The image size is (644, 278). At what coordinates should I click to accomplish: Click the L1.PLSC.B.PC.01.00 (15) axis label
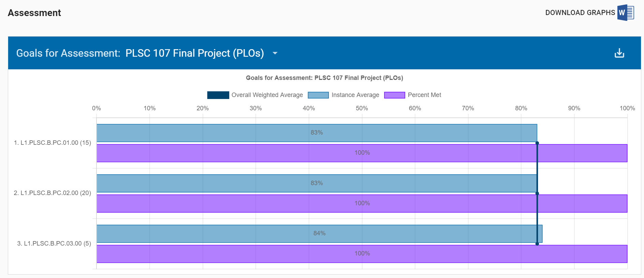pos(52,143)
